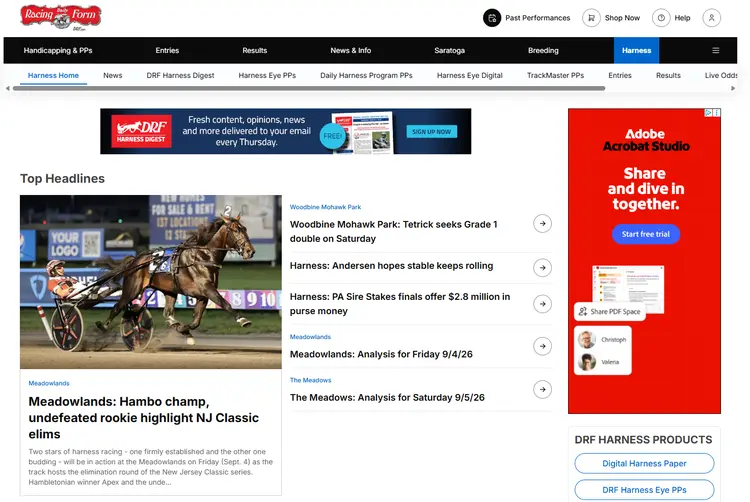This screenshot has width=750, height=502.
Task: Click arrow next to Andersen hopes stable headline
Action: [x=542, y=268]
